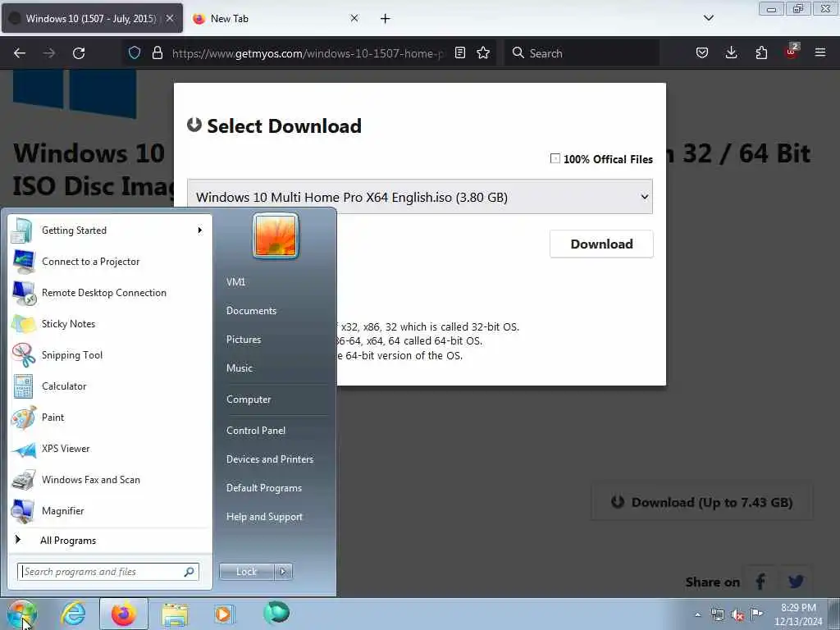
Task: Expand the Getting Started submenu arrow
Action: coord(200,231)
